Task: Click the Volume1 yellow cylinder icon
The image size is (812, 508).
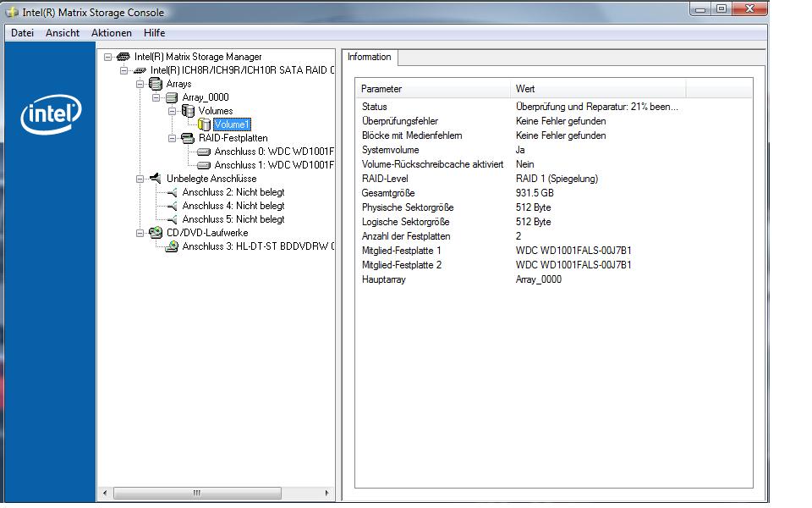Action: 204,124
